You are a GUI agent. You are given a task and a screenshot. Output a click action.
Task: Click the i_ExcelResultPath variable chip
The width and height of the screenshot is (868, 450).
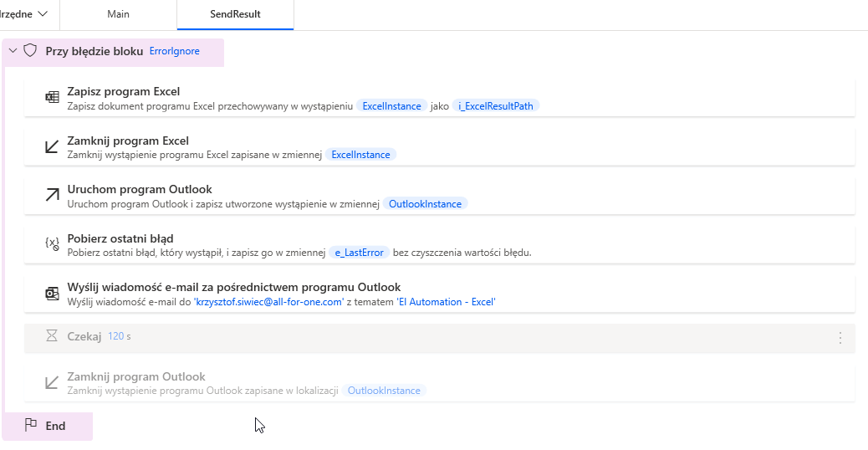tap(496, 106)
